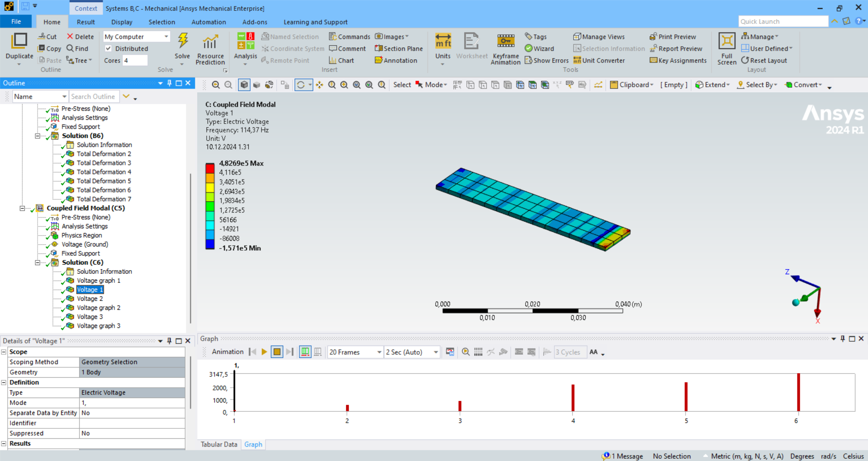This screenshot has height=461, width=868.
Task: Open the Unit Converter
Action: [x=599, y=60]
